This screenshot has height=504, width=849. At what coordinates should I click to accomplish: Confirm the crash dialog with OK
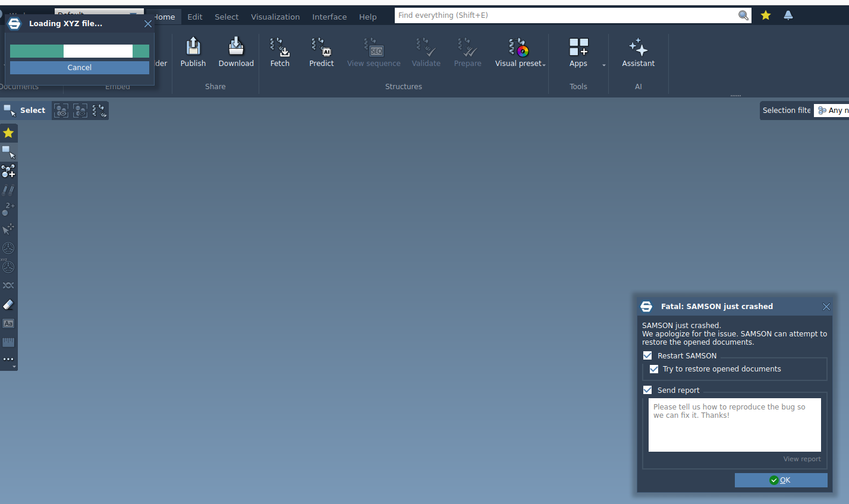tap(781, 480)
